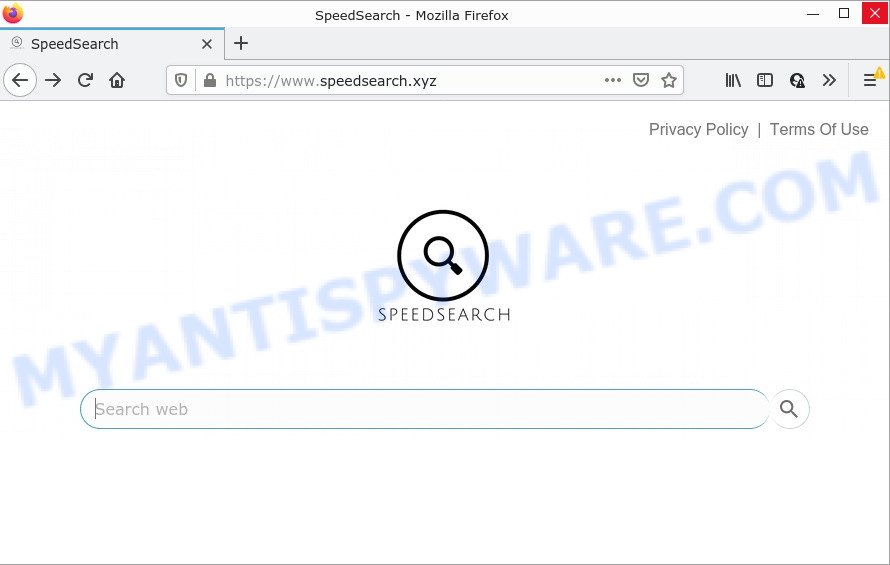
Task: Open a new tab with the plus button
Action: (x=241, y=43)
